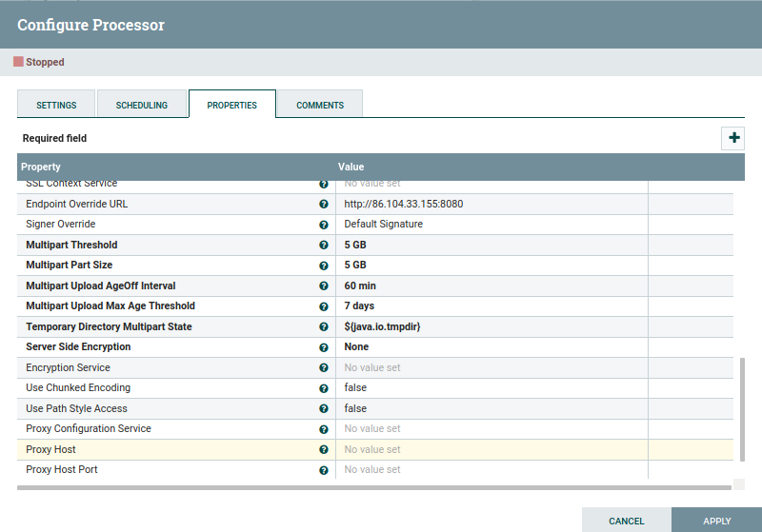Click help icon next to Endpoint Override URL
The width and height of the screenshot is (762, 532).
(x=324, y=205)
